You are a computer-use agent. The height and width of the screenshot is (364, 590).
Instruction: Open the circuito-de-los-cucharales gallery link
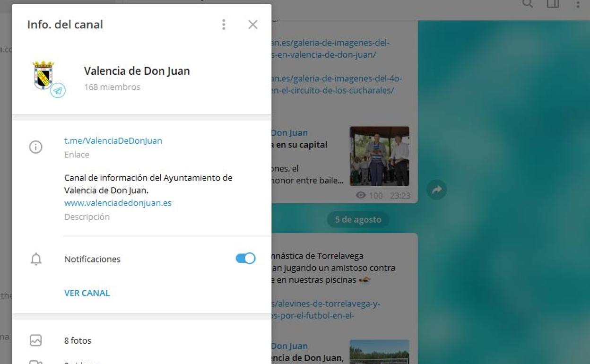click(x=336, y=84)
